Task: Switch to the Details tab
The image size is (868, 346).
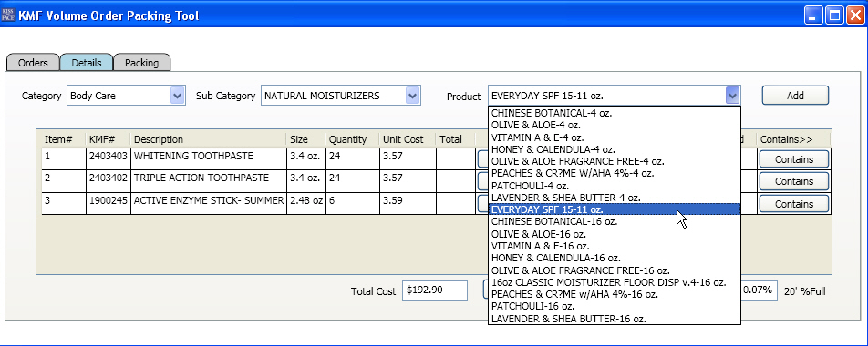Action: point(87,63)
